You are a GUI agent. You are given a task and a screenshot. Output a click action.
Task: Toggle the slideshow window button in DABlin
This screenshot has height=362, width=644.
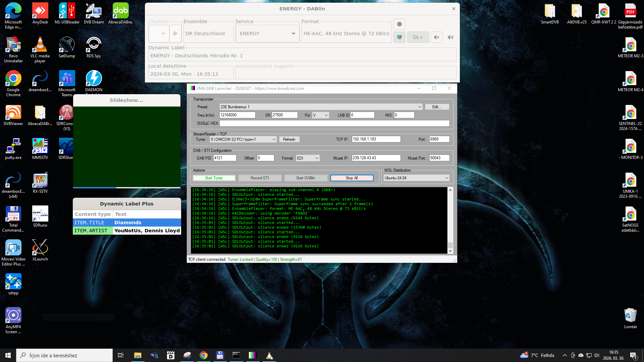(399, 37)
